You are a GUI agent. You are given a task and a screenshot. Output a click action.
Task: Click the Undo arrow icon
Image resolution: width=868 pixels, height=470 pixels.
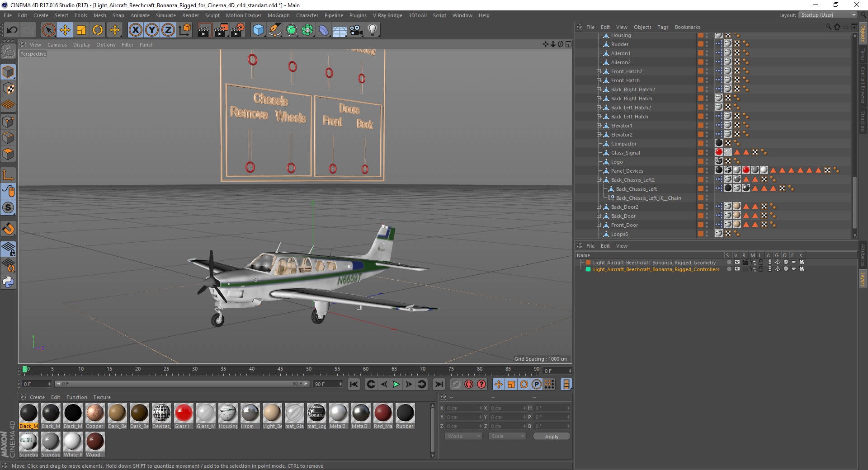12,30
